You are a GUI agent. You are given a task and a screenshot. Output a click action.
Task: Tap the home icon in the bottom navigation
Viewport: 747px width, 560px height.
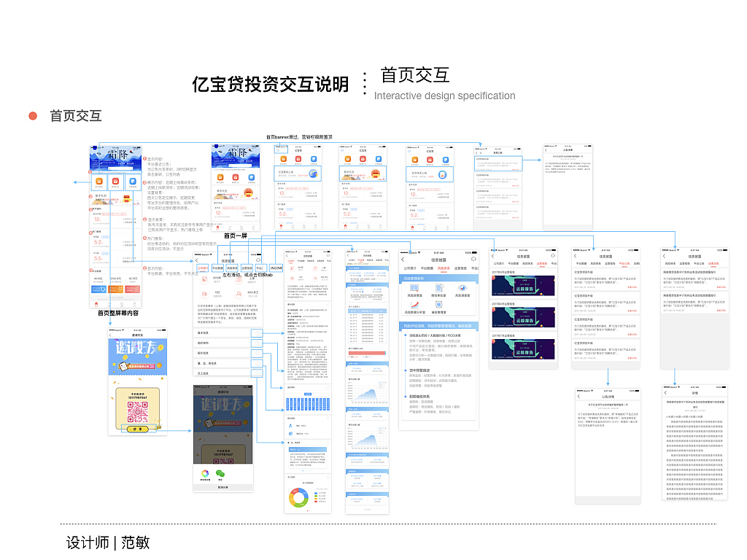pyautogui.click(x=217, y=226)
